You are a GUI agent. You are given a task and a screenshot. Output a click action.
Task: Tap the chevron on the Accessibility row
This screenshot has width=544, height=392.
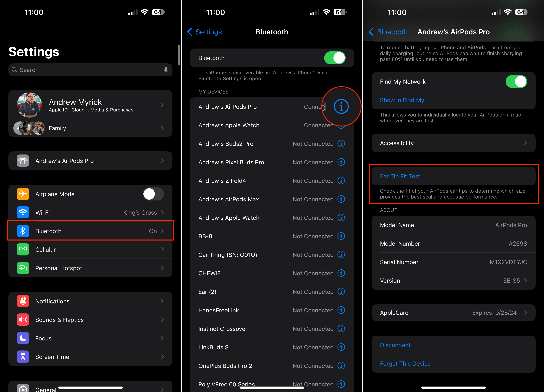tap(525, 143)
